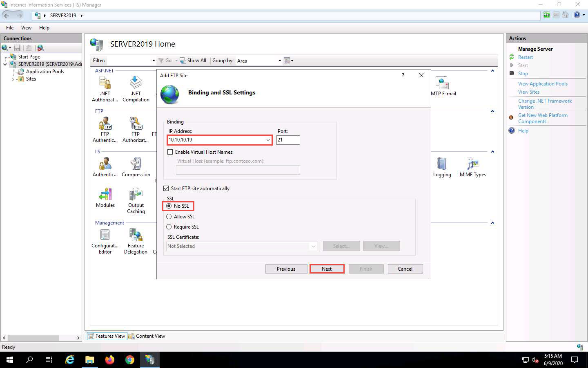Click the refresh icon in address bar
This screenshot has height=368, width=588.
[x=547, y=15]
